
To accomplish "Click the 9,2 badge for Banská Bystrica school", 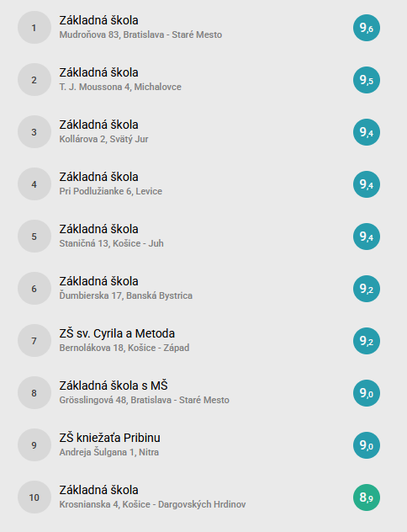I will (x=367, y=289).
